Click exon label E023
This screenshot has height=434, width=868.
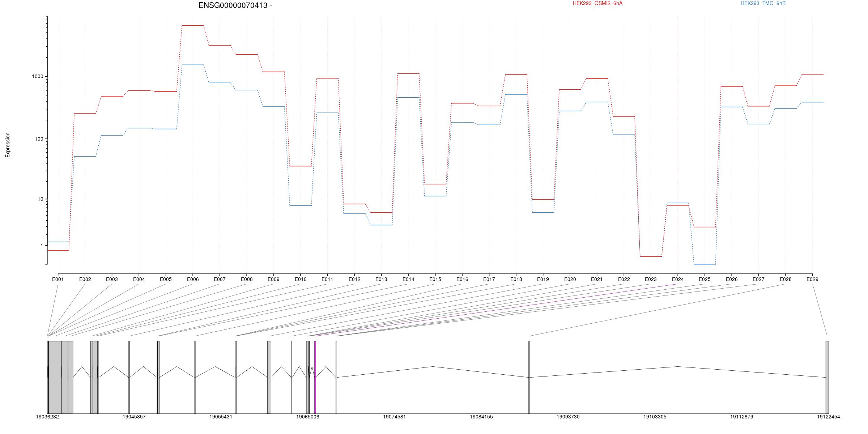click(651, 279)
